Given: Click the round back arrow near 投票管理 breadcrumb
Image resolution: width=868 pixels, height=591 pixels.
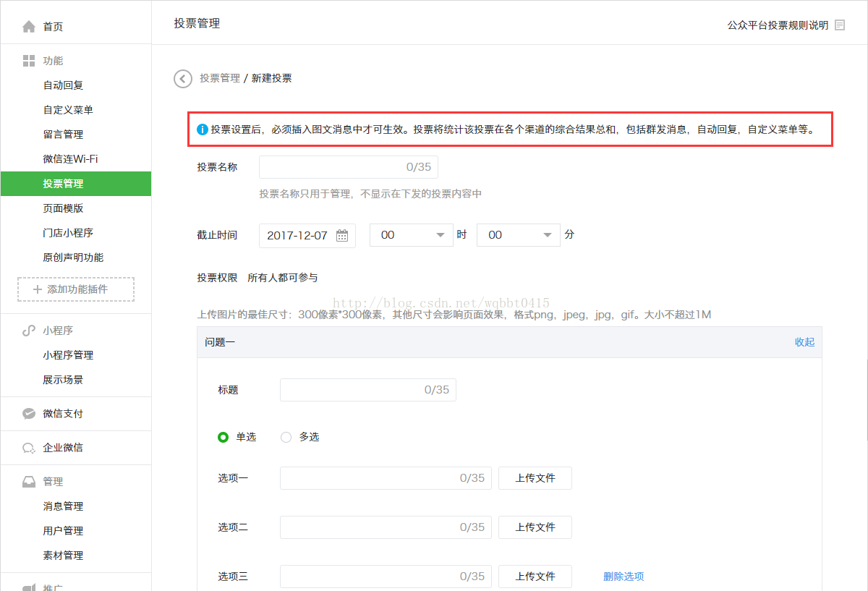Looking at the screenshot, I should click(183, 78).
